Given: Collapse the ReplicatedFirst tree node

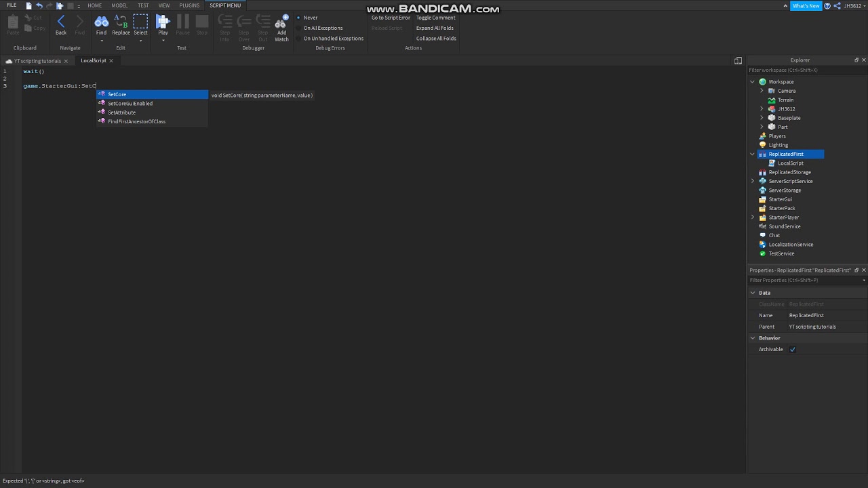Looking at the screenshot, I should [752, 155].
